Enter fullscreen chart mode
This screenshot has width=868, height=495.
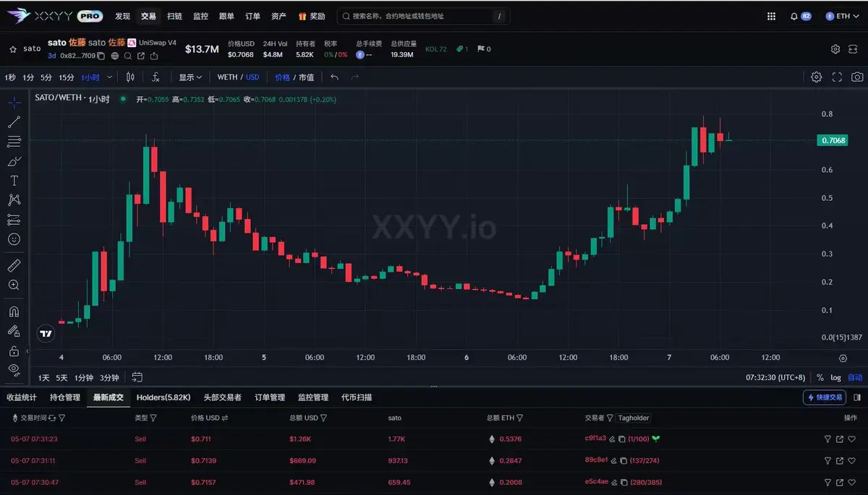[x=837, y=77]
